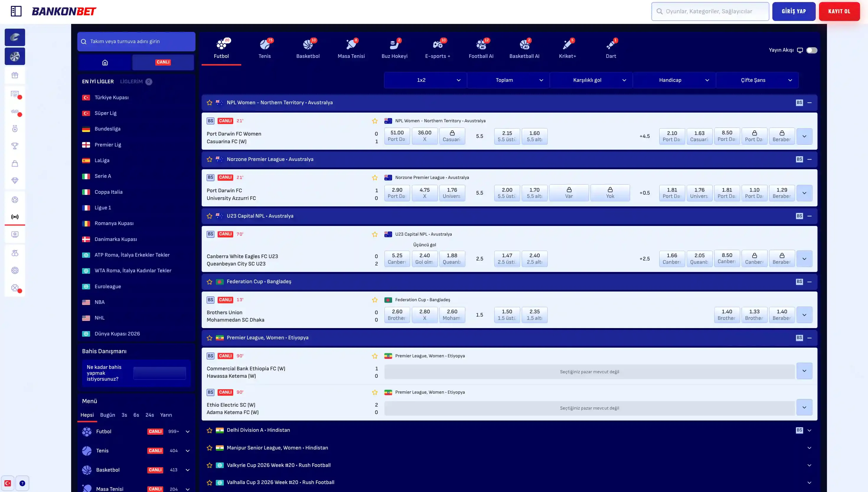Open the Handicap market dropdown
The image size is (868, 492).
[x=674, y=80]
